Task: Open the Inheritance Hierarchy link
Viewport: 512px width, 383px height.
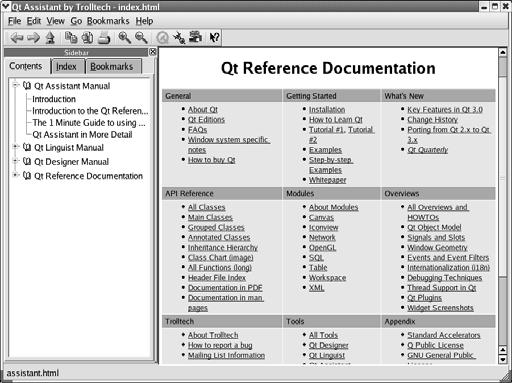Action: 223,247
